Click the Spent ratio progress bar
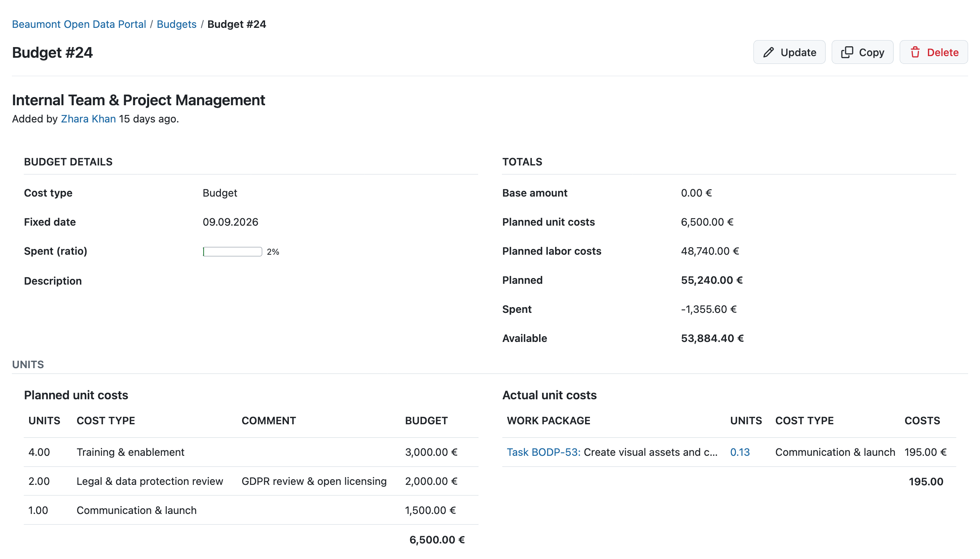Viewport: 980px width, 559px height. 232,251
